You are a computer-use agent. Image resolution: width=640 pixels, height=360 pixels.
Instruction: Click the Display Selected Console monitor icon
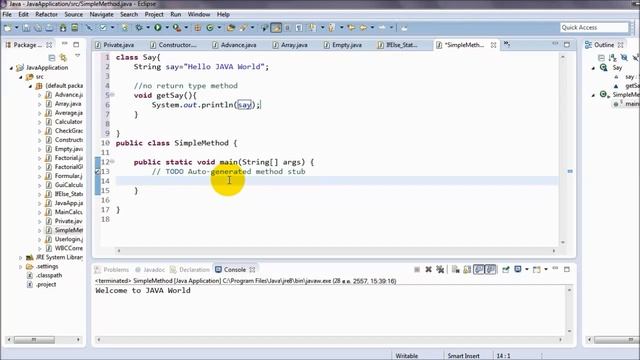[518, 269]
